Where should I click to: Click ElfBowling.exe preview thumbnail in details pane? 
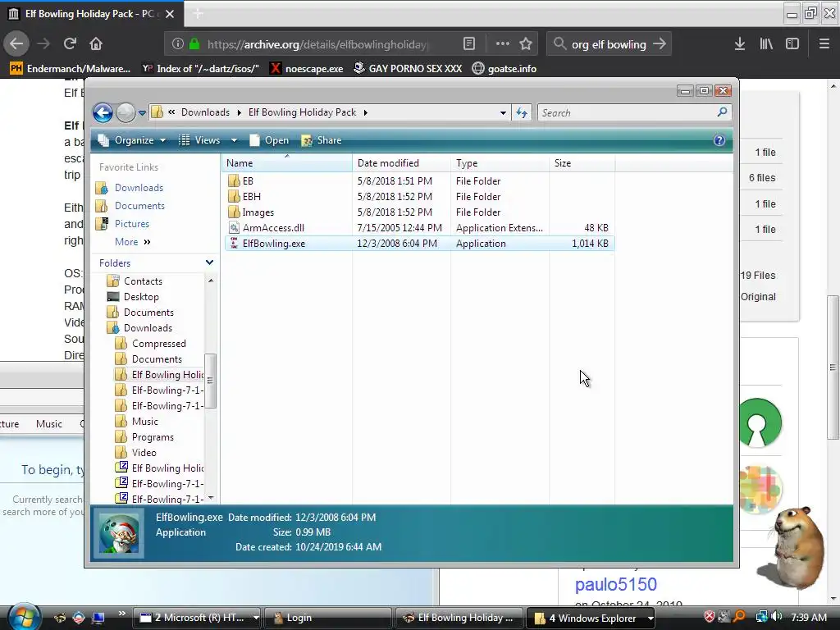(119, 533)
